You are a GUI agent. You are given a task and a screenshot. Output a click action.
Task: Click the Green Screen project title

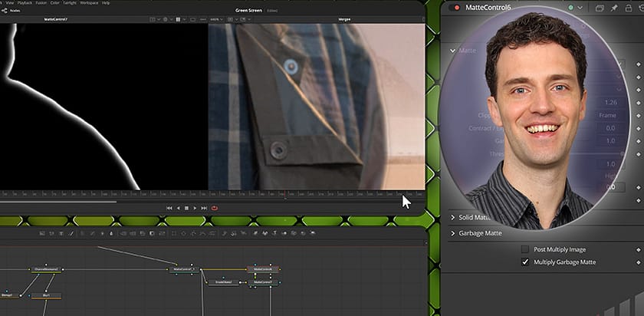click(x=248, y=10)
